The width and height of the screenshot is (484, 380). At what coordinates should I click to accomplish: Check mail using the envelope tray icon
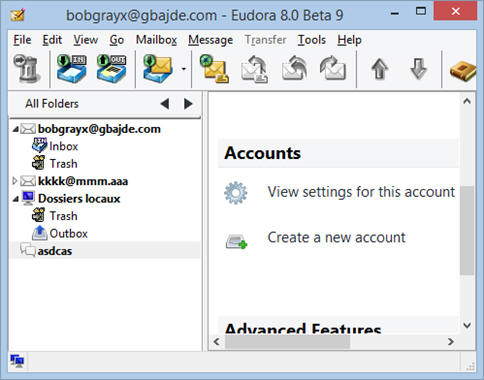[x=158, y=69]
